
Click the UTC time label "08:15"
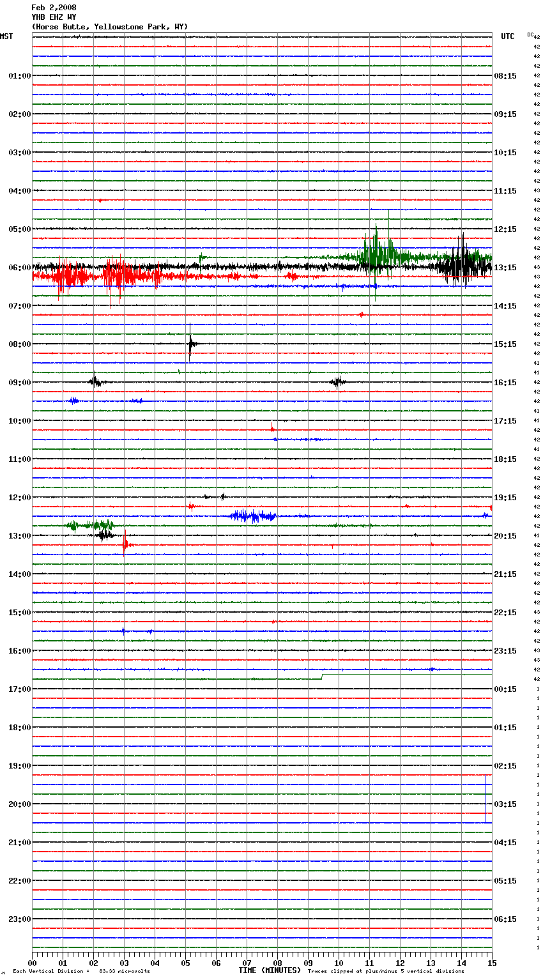pyautogui.click(x=505, y=76)
